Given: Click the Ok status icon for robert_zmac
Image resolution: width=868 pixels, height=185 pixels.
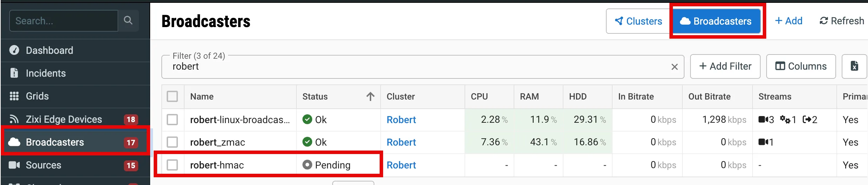Looking at the screenshot, I should tap(307, 142).
